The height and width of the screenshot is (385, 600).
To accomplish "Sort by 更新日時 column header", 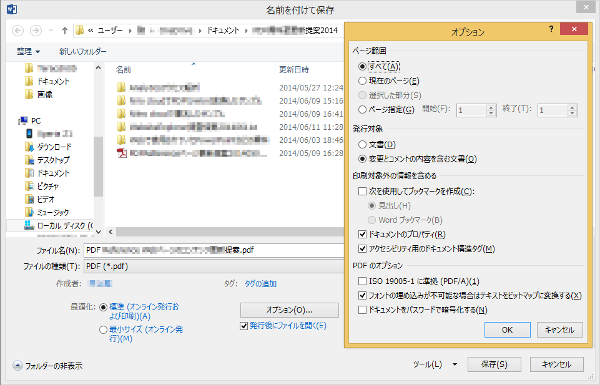I will (x=294, y=70).
